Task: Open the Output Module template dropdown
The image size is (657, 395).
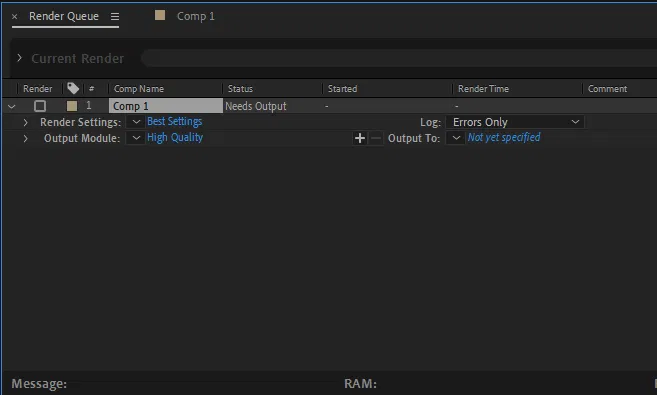Action: click(x=136, y=138)
